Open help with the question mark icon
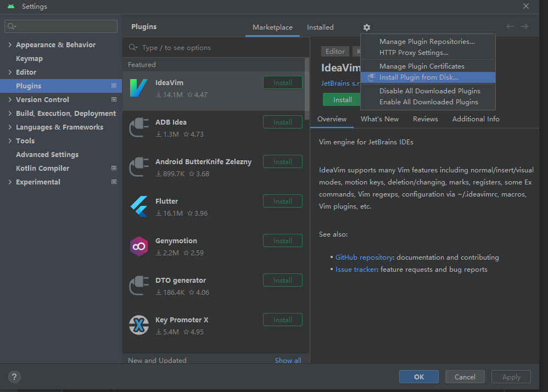The height and width of the screenshot is (392, 548). pyautogui.click(x=15, y=377)
